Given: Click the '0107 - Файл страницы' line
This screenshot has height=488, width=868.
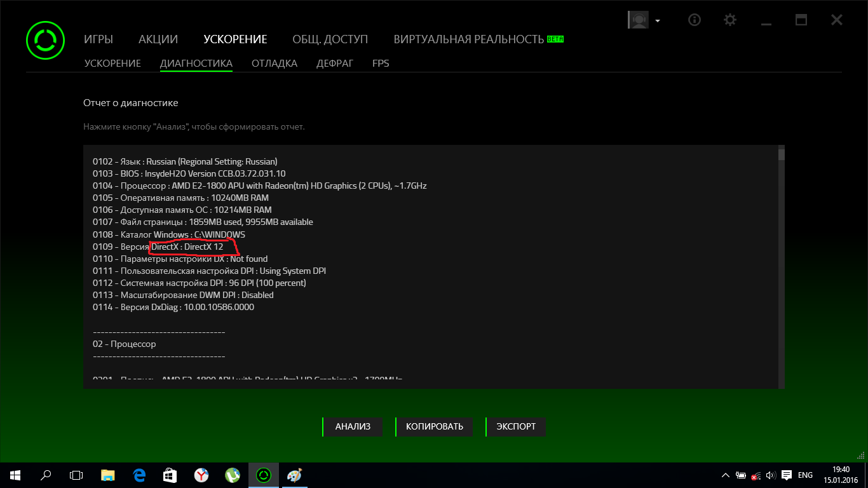Looking at the screenshot, I should [x=203, y=222].
